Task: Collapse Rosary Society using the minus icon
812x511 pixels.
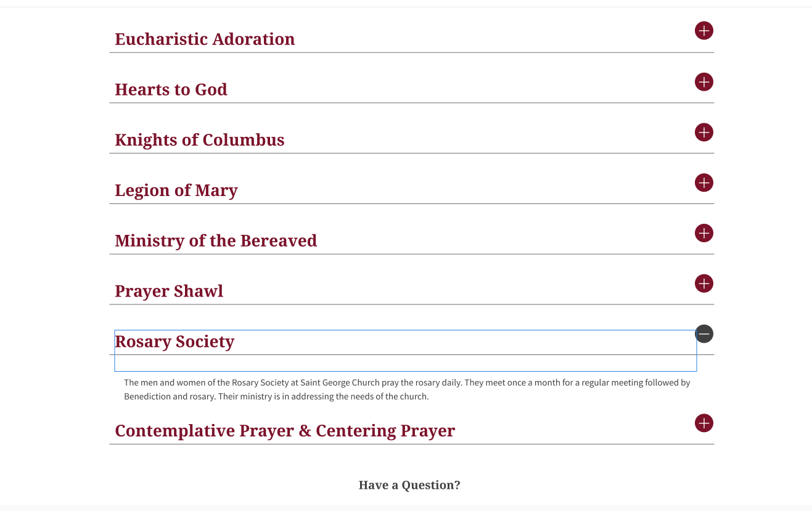Action: [703, 333]
